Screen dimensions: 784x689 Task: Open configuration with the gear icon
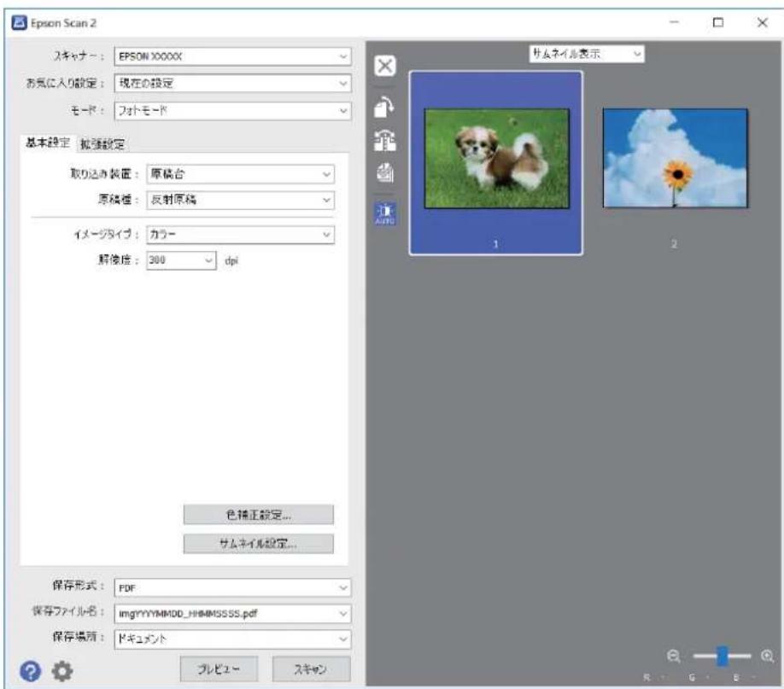coord(62,671)
